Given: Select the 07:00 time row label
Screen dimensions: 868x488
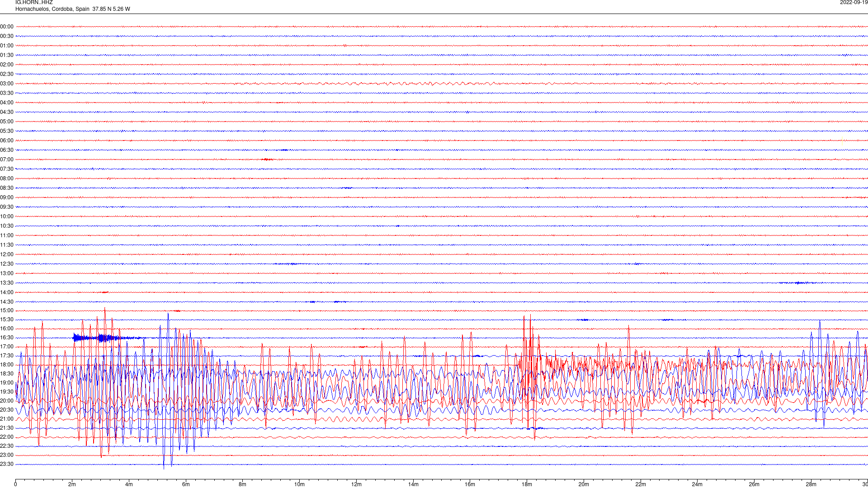Looking at the screenshot, I should point(7,160).
